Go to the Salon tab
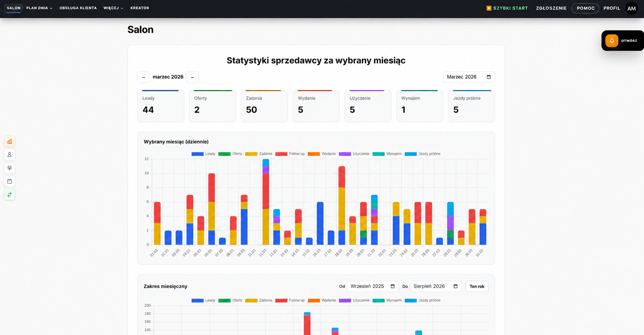644x335 pixels. [x=14, y=8]
